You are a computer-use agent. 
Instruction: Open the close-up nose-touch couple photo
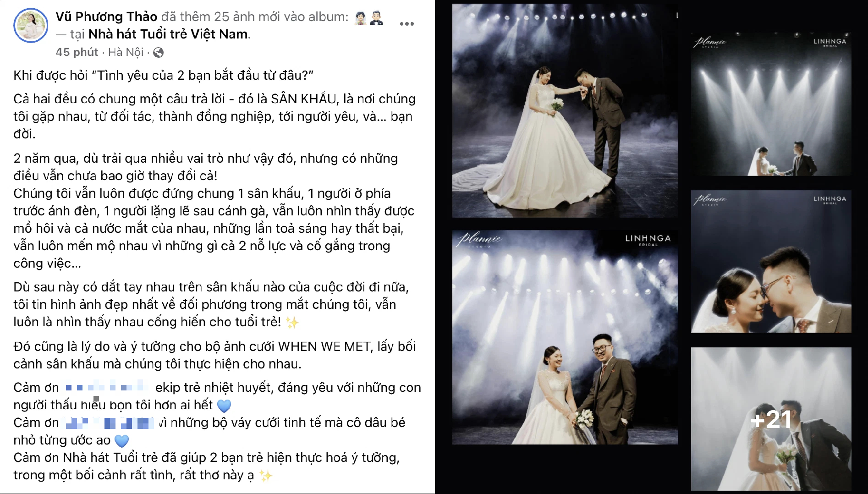click(771, 261)
